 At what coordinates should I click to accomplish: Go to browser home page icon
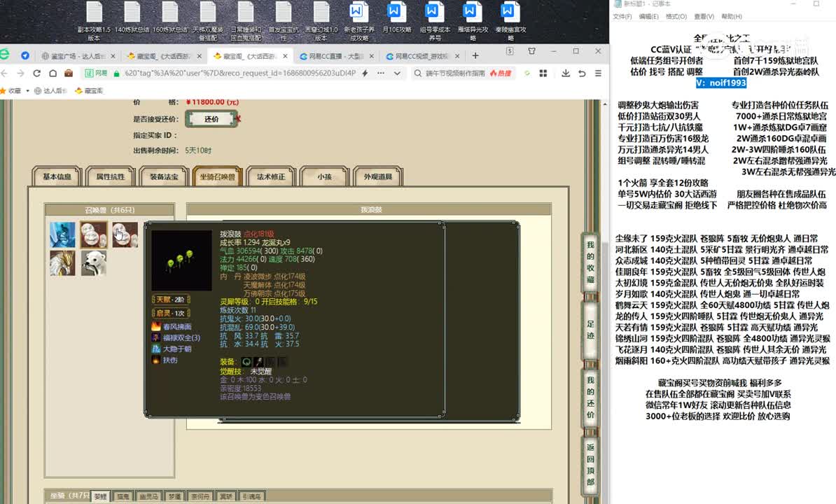point(53,73)
